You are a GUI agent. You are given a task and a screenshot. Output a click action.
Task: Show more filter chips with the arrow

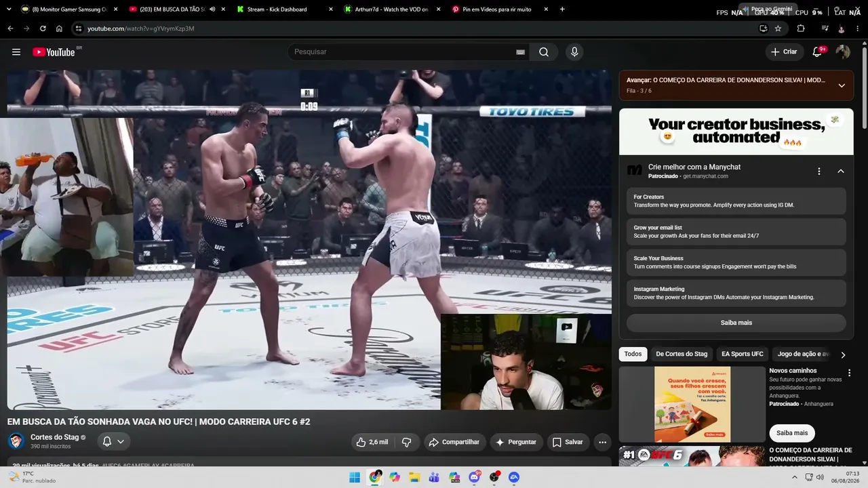click(x=843, y=354)
